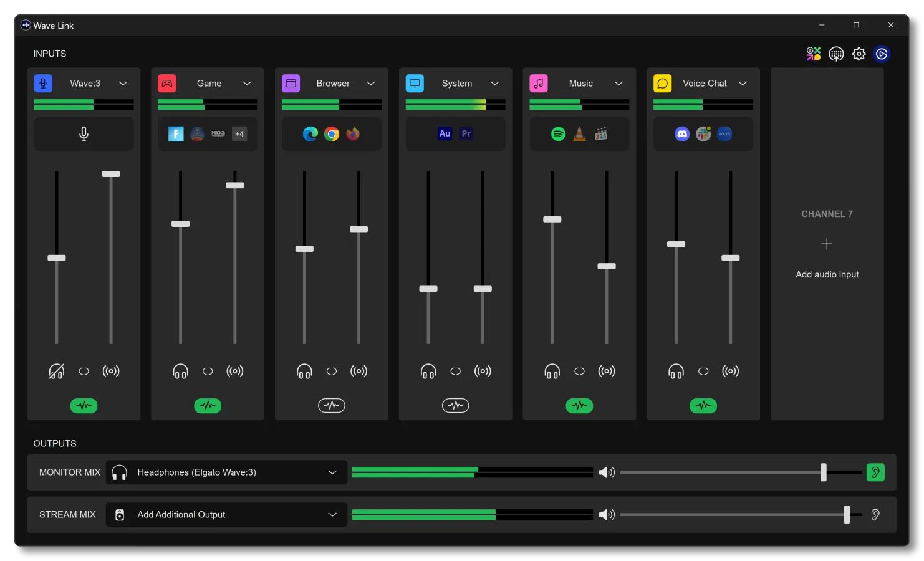This screenshot has width=924, height=561.
Task: Mute the System channel stream output icon
Action: pyautogui.click(x=483, y=372)
